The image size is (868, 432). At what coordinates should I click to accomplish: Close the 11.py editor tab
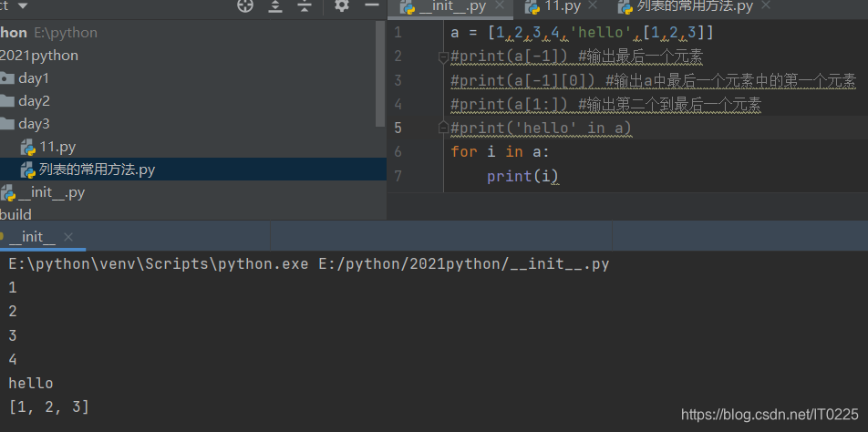tap(593, 5)
